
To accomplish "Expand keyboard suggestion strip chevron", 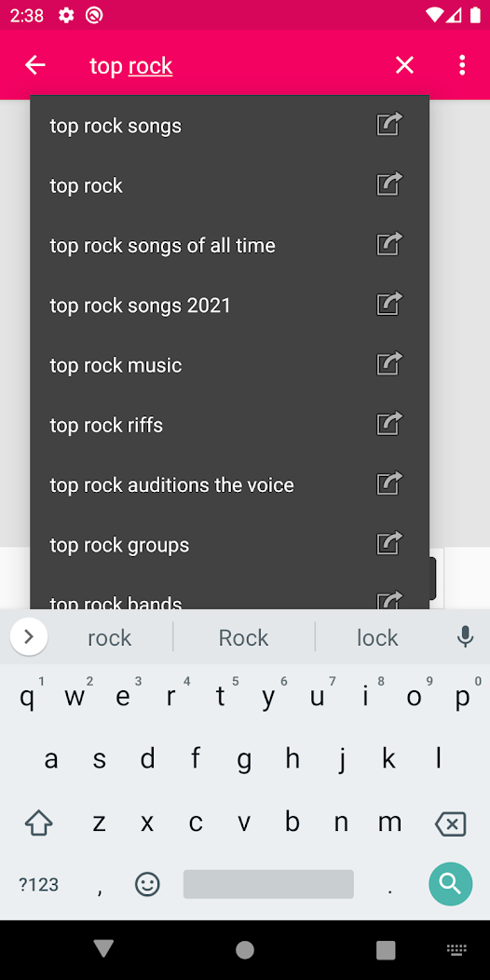I will tap(29, 637).
